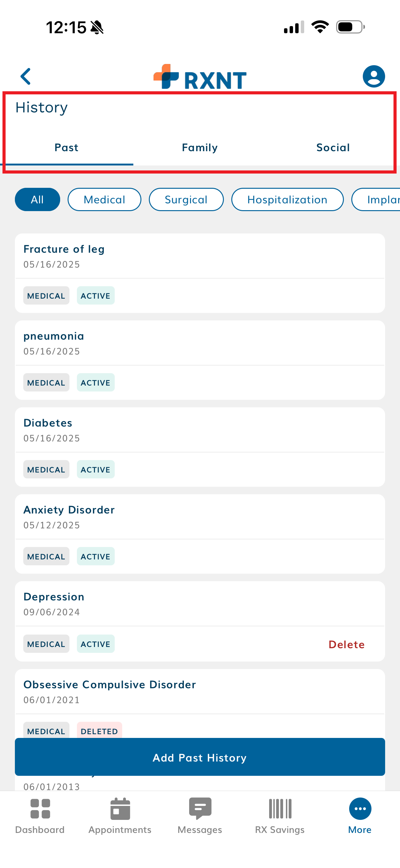Viewport: 400px width, 868px height.
Task: Tap the back arrow icon
Action: coord(26,76)
